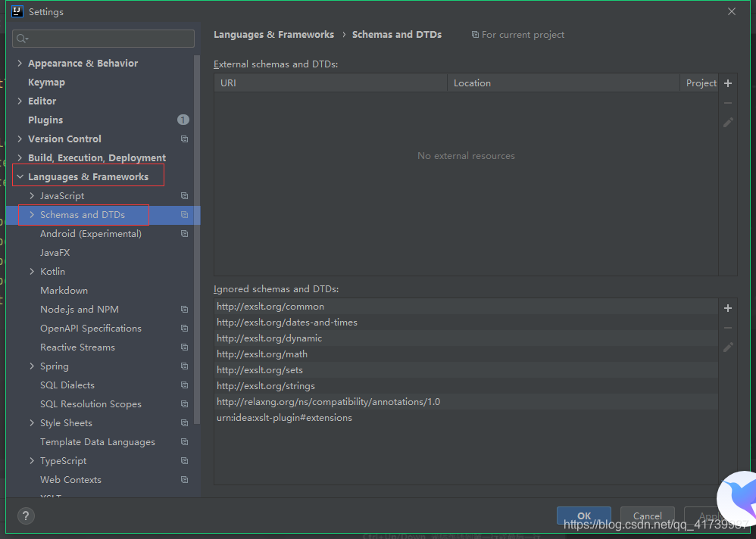Click the Plugins update badge showing 1
The width and height of the screenshot is (756, 539).
click(x=183, y=120)
